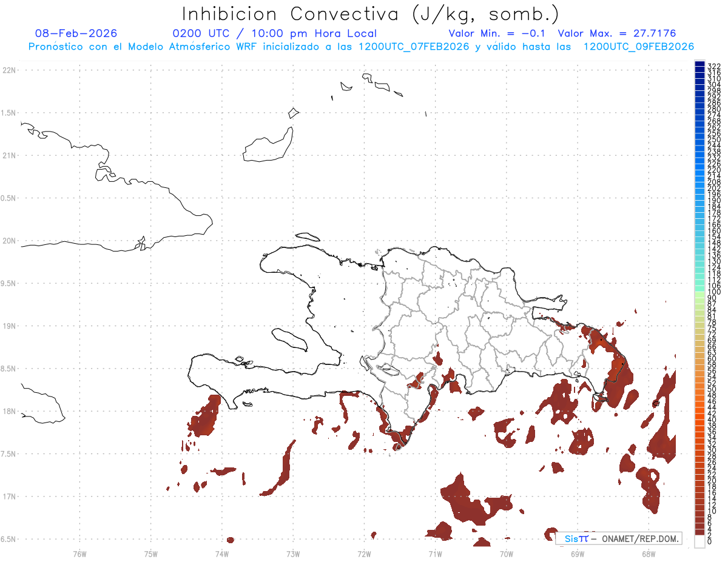Click the '74W' longitude label
The height and width of the screenshot is (562, 728).
click(222, 554)
